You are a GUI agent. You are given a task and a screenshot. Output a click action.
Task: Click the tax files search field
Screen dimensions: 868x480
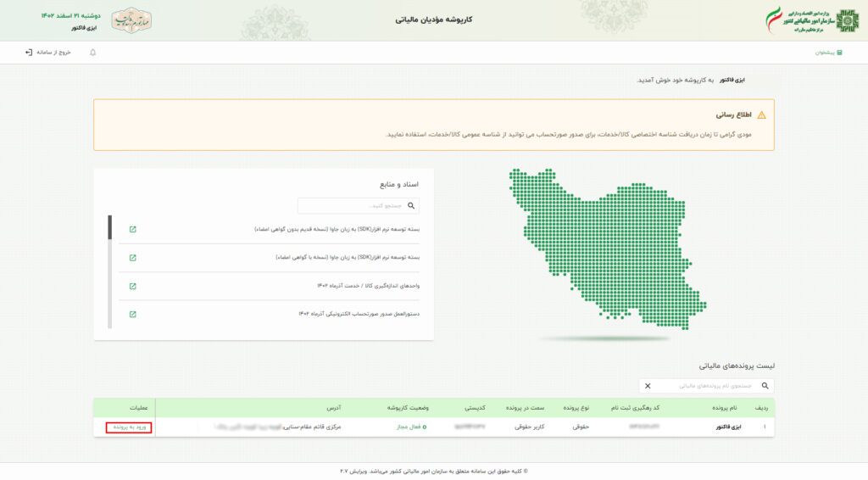click(706, 386)
